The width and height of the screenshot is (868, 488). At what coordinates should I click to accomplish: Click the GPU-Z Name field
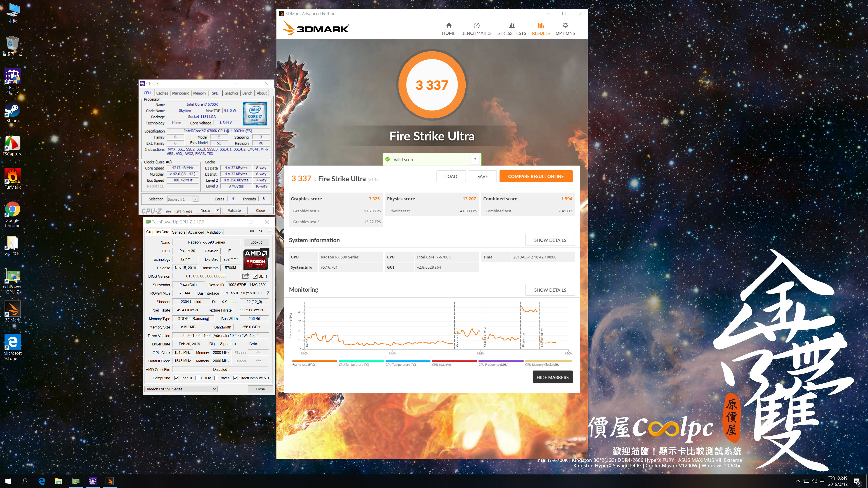pyautogui.click(x=206, y=242)
